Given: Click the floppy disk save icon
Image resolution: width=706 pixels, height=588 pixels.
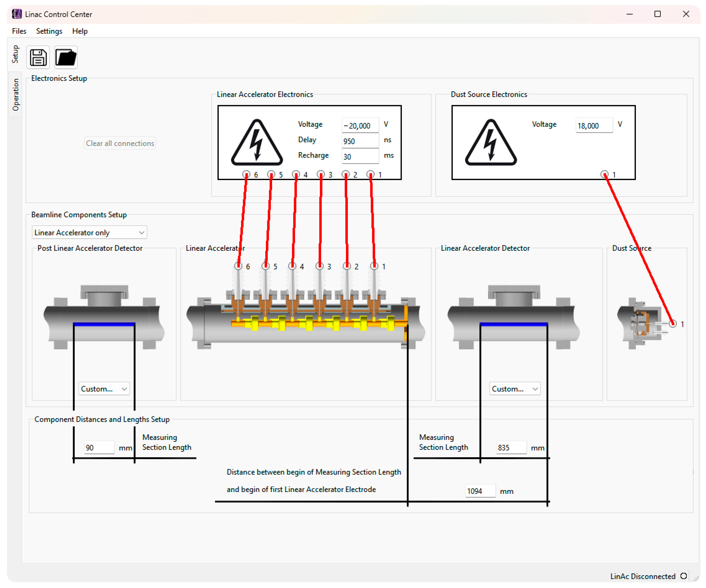Looking at the screenshot, I should 38,57.
